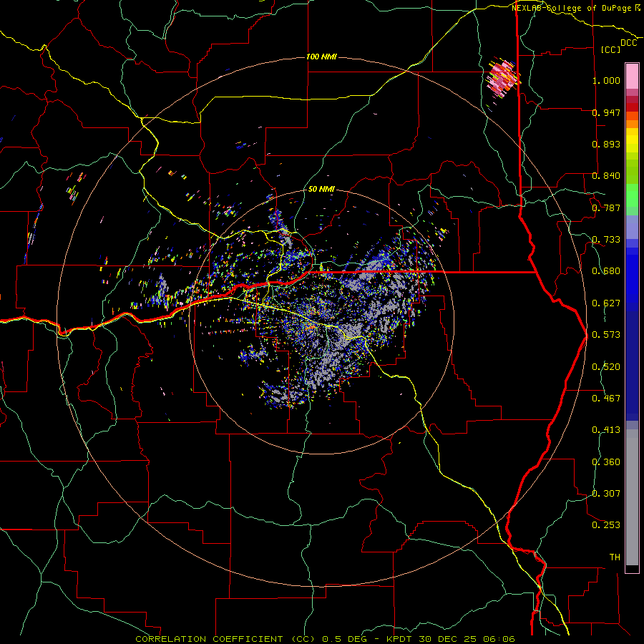The width and height of the screenshot is (644, 644).
Task: Click the [CC] scale unit label
Action: click(x=610, y=49)
